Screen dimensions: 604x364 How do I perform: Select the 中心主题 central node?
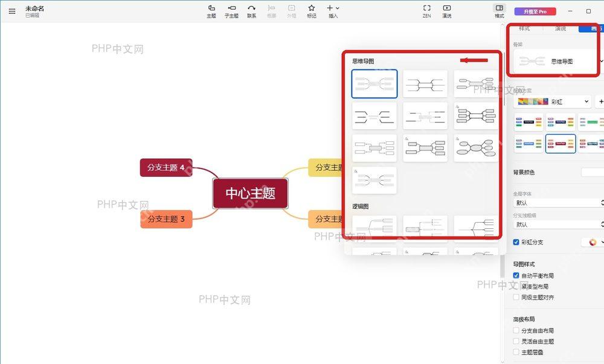[251, 193]
